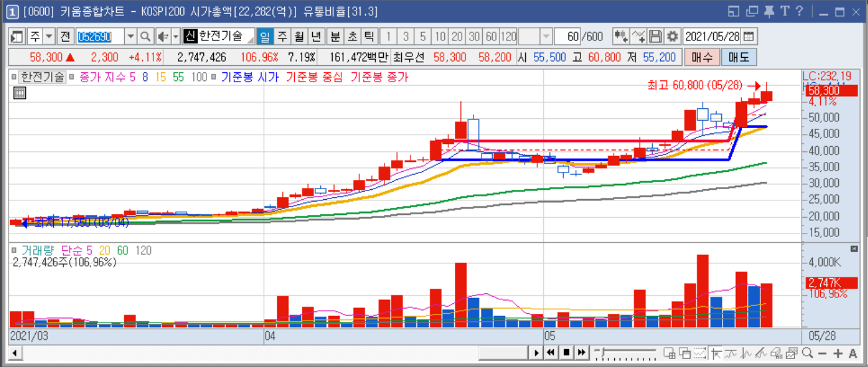Click the chart image capture icon at bottom right
The image size is (868, 367).
[792, 353]
